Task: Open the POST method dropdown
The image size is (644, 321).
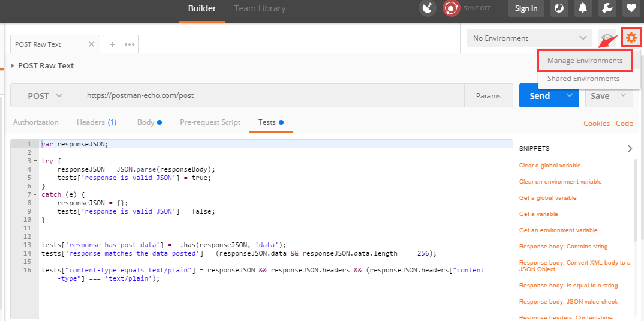Action: [45, 96]
